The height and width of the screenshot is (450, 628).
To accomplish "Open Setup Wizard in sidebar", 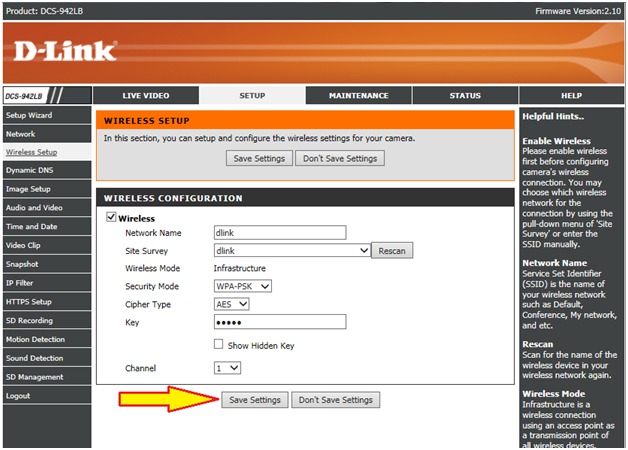I will [x=28, y=115].
